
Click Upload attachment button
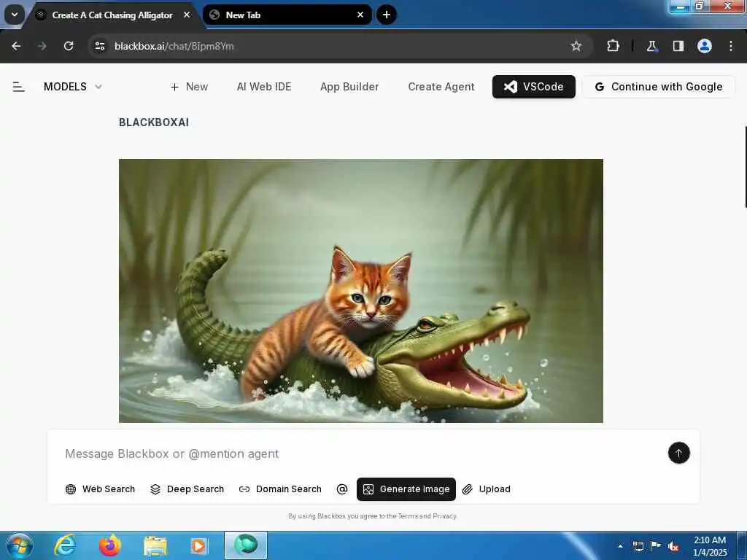click(x=487, y=489)
